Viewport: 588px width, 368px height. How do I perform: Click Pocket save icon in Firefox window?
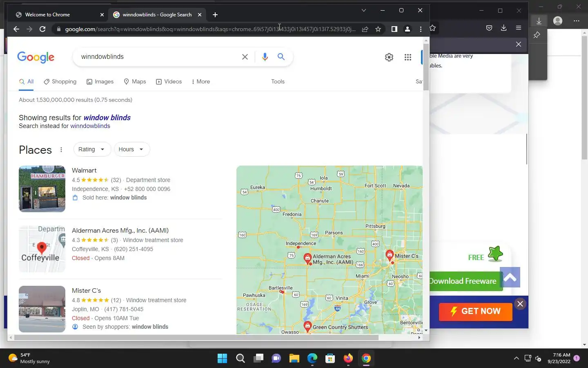[489, 28]
